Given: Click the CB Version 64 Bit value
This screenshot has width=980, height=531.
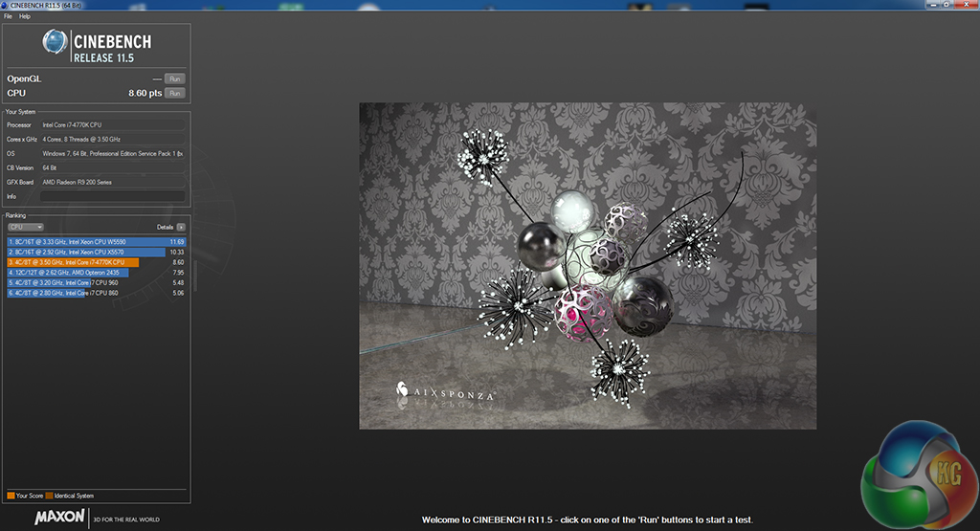Looking at the screenshot, I should click(x=113, y=168).
